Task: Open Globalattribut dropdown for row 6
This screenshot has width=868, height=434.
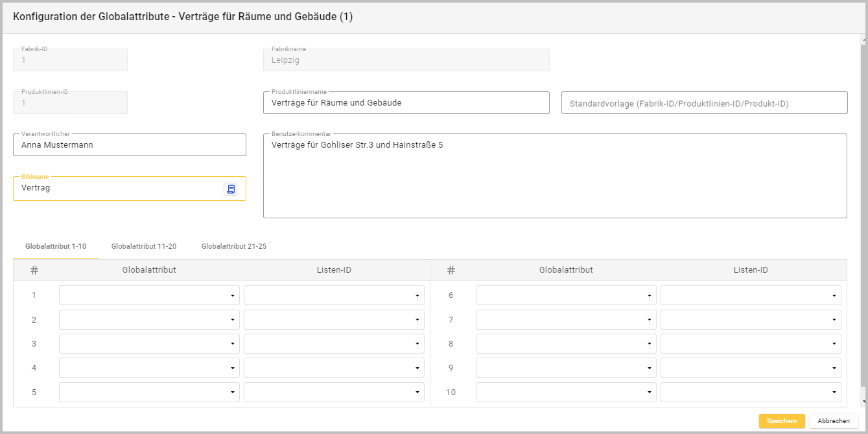Action: [566, 295]
